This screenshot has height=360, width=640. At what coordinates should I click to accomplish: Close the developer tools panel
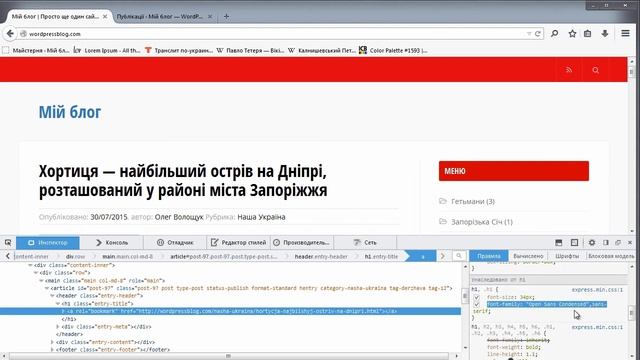(x=630, y=242)
